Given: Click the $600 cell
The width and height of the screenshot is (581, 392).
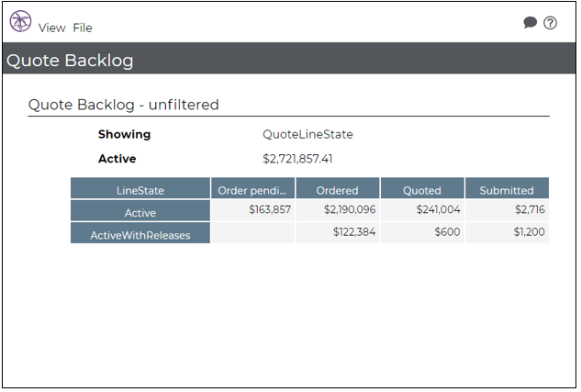Looking at the screenshot, I should (x=422, y=232).
